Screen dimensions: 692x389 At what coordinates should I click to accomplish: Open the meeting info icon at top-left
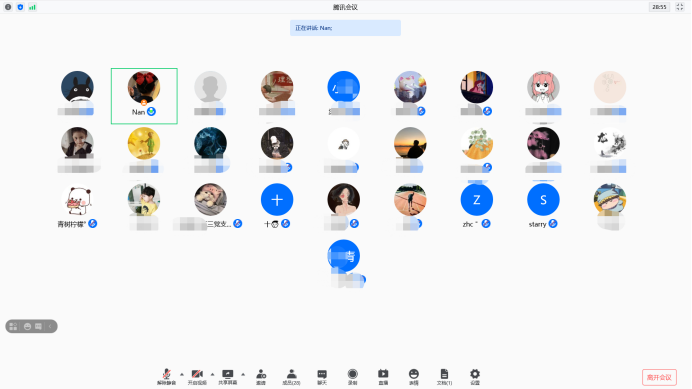[8, 7]
